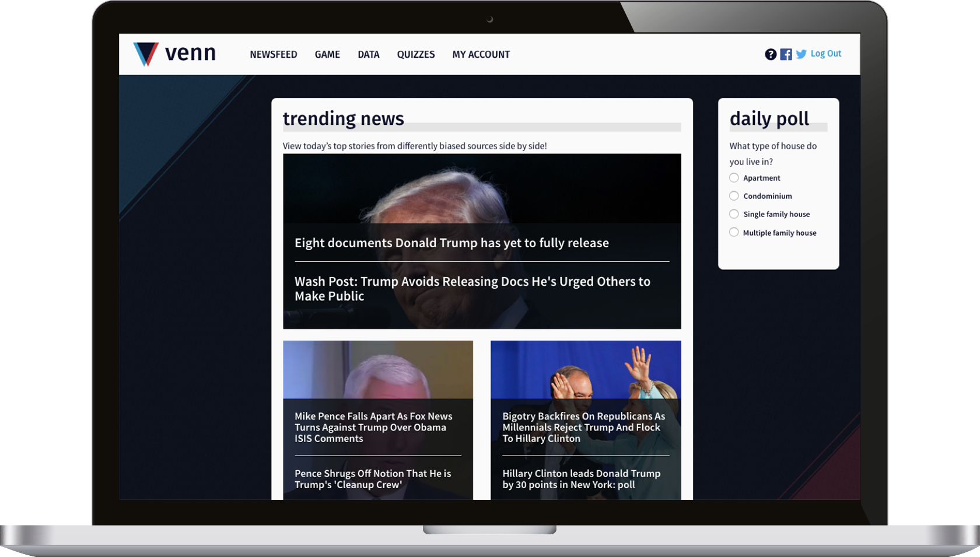The image size is (980, 557).
Task: Click the 'daily poll' heading
Action: coord(769,118)
